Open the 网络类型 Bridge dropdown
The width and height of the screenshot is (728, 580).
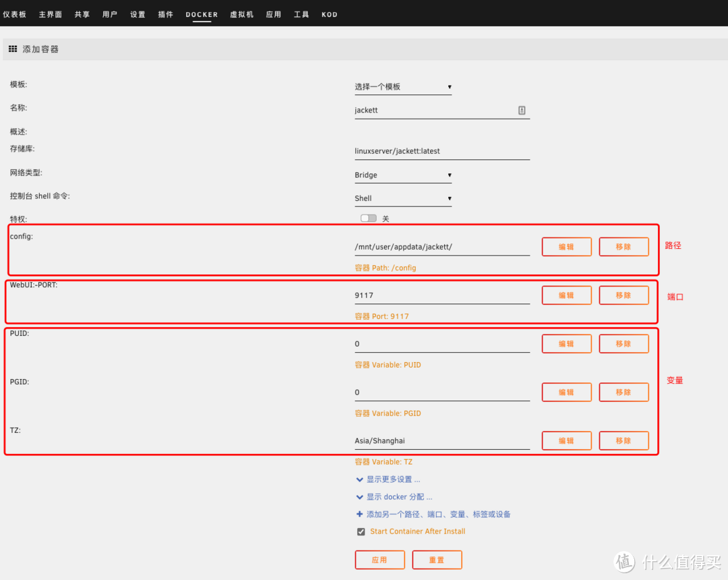click(403, 175)
